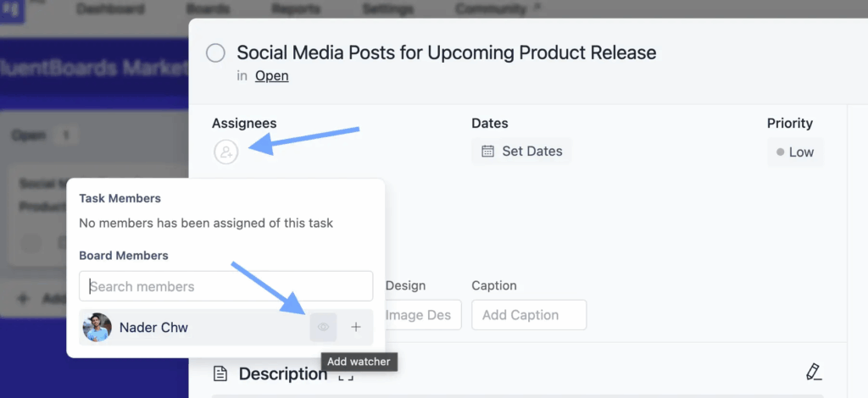Open the Low priority dropdown
This screenshot has height=398, width=868.
[795, 152]
